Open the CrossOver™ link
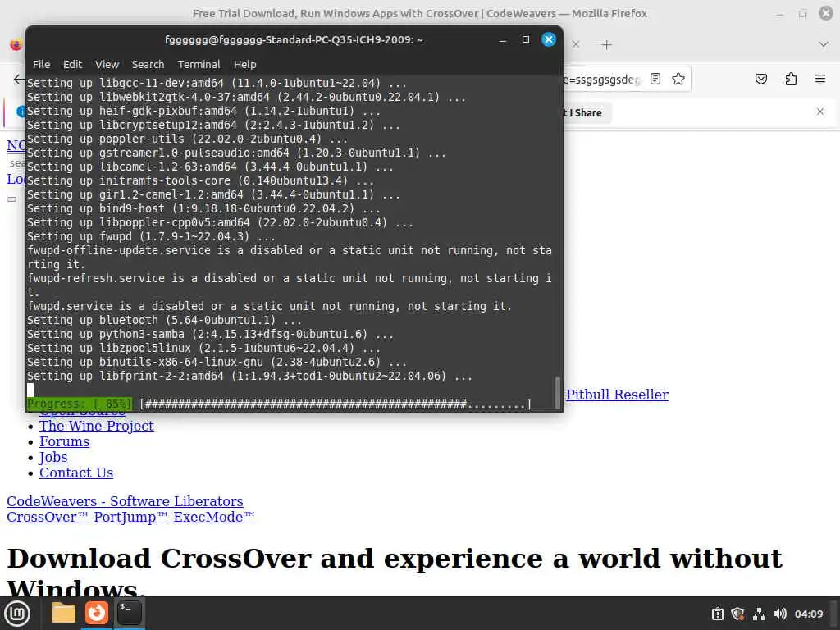The image size is (840, 630). coord(48,517)
